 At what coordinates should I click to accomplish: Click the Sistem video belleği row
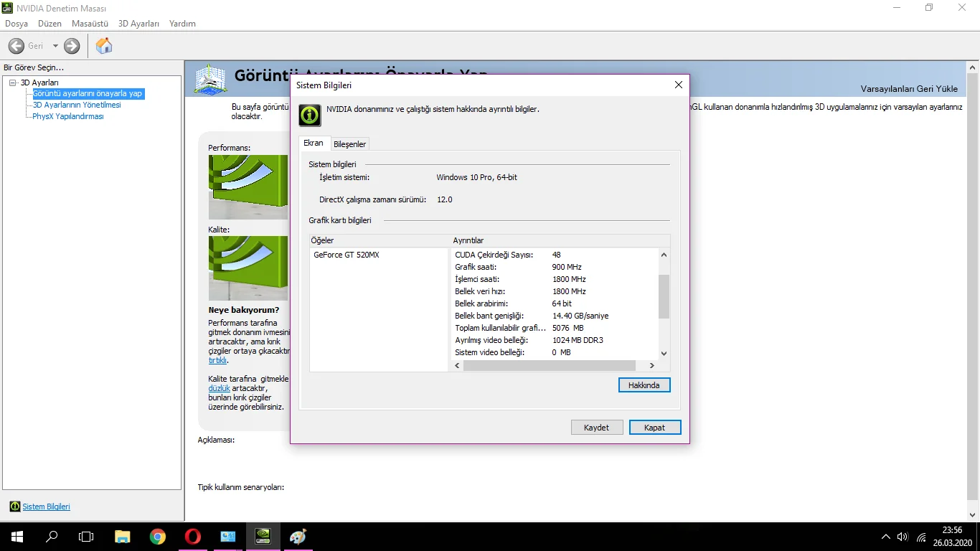pyautogui.click(x=554, y=352)
